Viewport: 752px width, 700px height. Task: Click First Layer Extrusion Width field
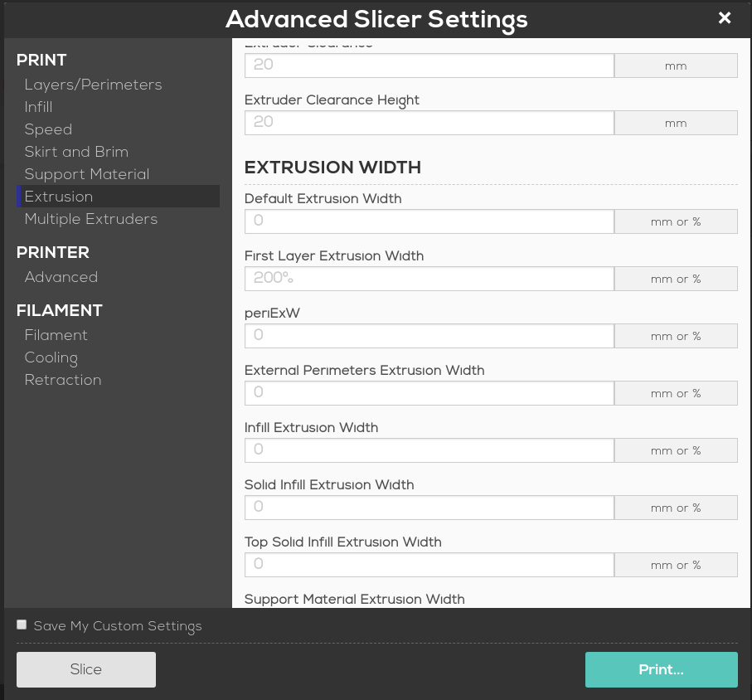point(429,279)
